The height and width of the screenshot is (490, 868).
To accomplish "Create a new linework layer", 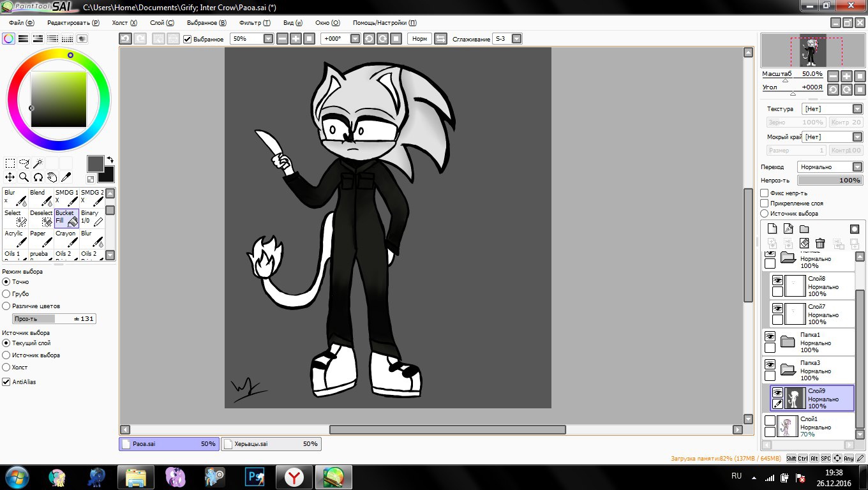I will point(788,229).
